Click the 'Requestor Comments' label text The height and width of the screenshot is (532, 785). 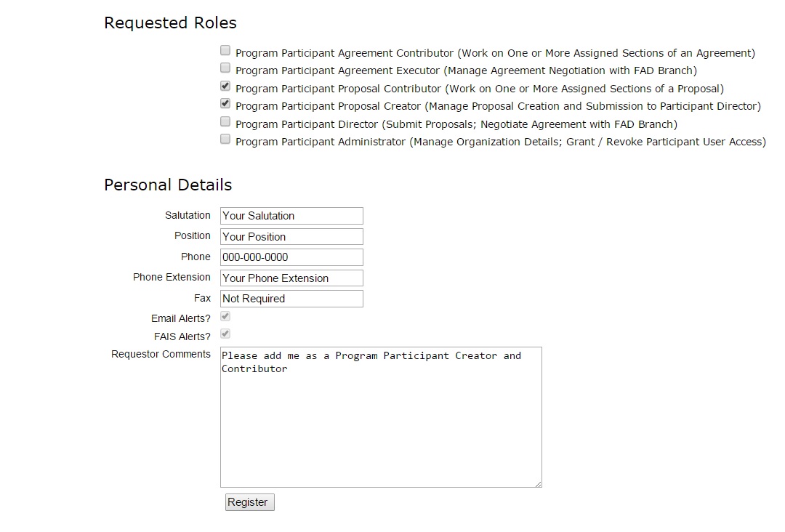(x=161, y=355)
